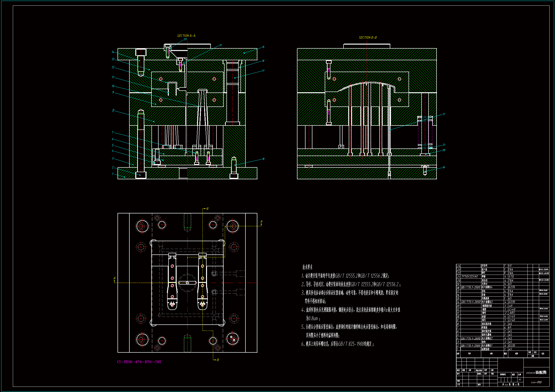Select the bottom B section marker in plan view
555x392 pixels.
tap(217, 360)
